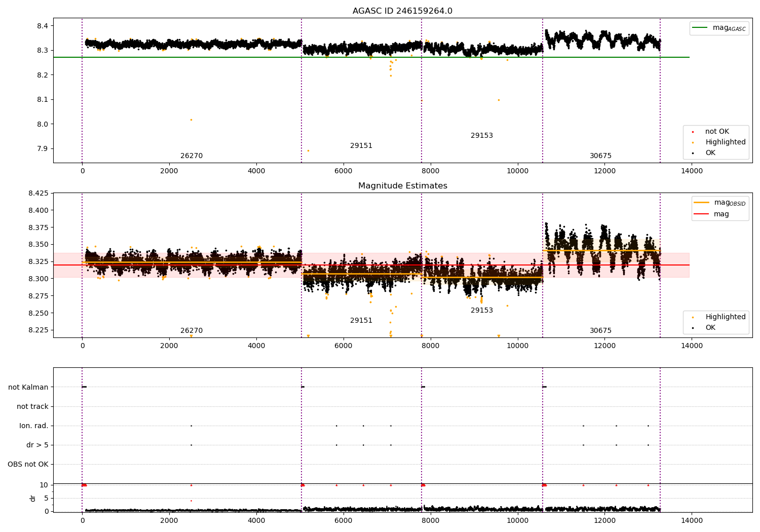Click obsid label 30675 in Magnitude Estimates plot

click(x=600, y=331)
